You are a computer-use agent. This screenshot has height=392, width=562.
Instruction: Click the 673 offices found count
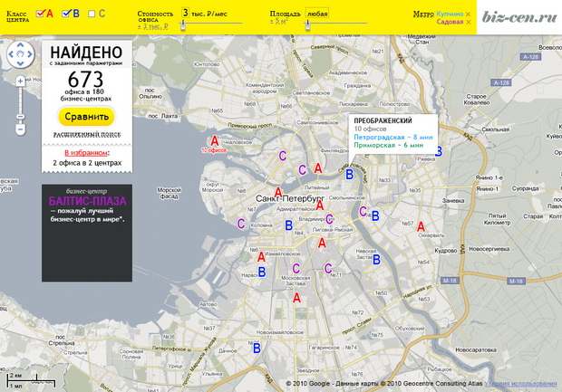86,80
